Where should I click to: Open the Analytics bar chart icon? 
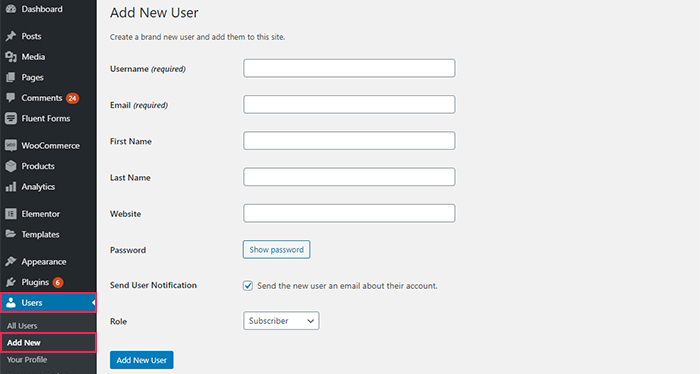[x=11, y=187]
